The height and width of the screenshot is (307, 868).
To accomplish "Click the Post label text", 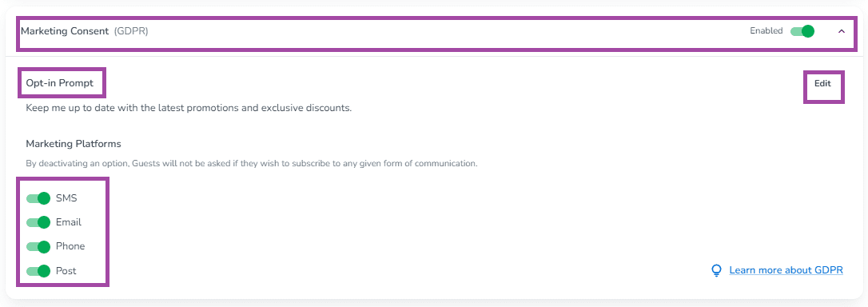I will (66, 271).
